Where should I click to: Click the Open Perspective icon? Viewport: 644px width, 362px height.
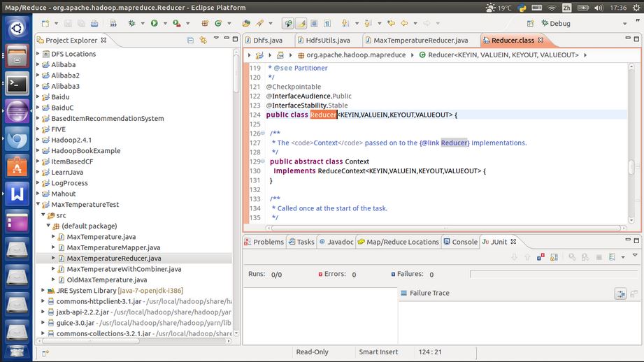pyautogui.click(x=530, y=23)
